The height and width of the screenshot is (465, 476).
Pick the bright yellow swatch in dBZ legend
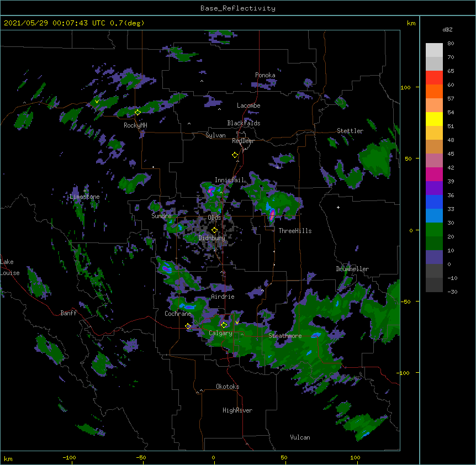tap(434, 119)
